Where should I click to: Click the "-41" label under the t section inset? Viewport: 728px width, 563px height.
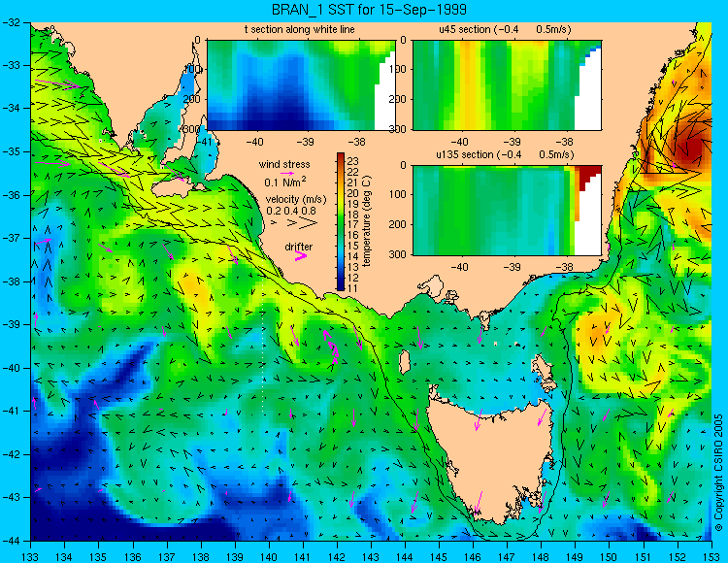pyautogui.click(x=204, y=142)
